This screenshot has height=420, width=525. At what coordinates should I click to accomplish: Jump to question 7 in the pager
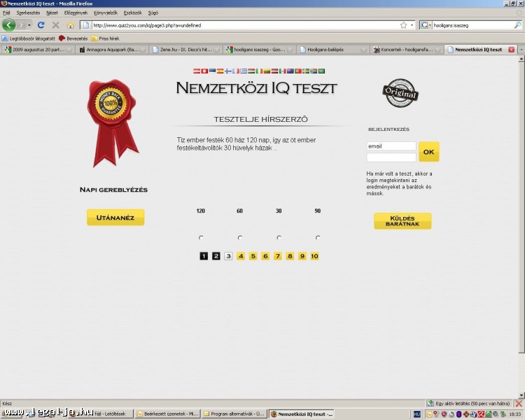[277, 256]
